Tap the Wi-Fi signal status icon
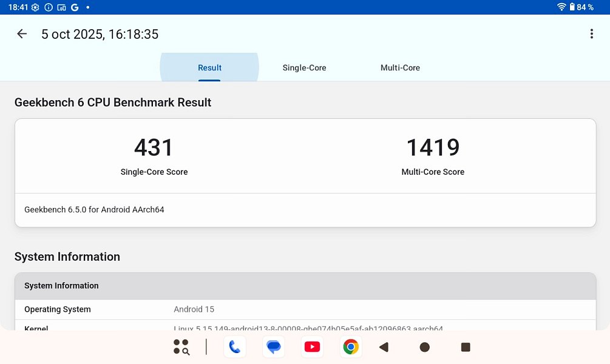Image resolution: width=610 pixels, height=364 pixels. click(561, 7)
